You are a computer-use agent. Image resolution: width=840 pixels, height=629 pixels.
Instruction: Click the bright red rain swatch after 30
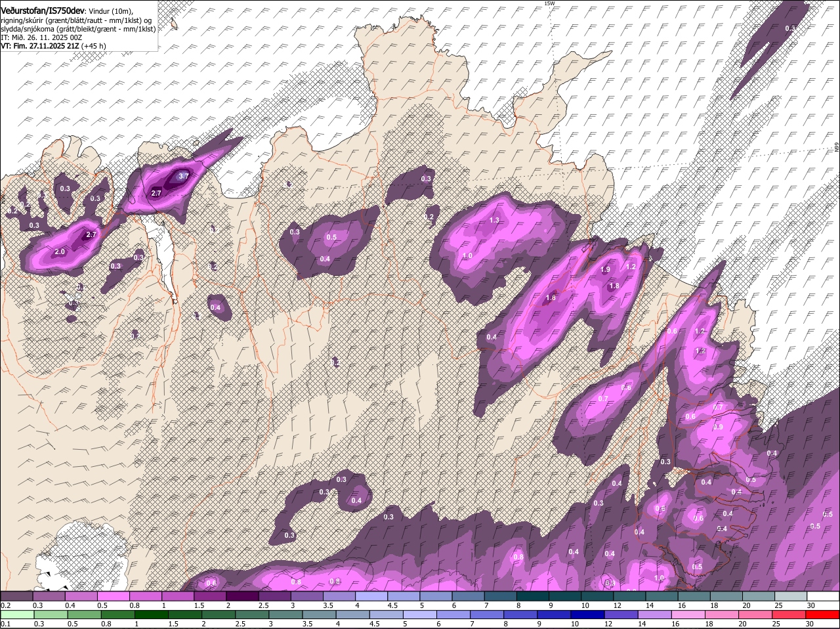point(824,615)
